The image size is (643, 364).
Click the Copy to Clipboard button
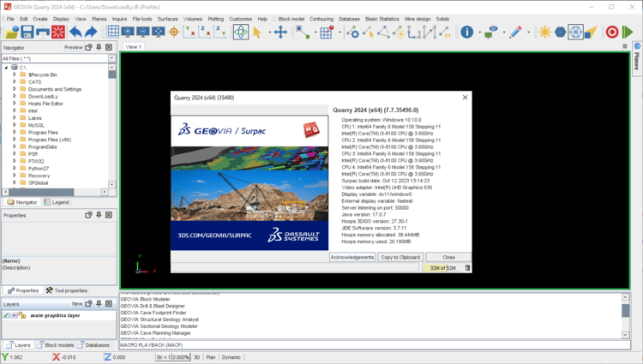coord(400,257)
